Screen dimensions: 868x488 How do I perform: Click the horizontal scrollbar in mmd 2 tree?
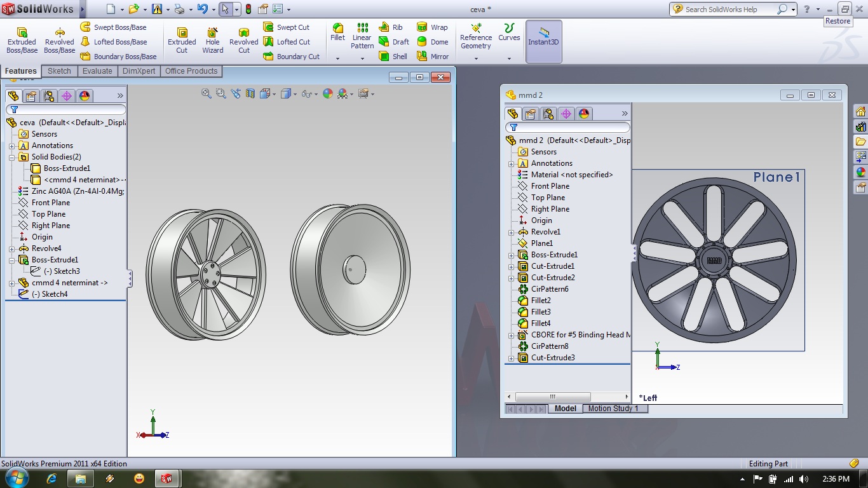567,396
